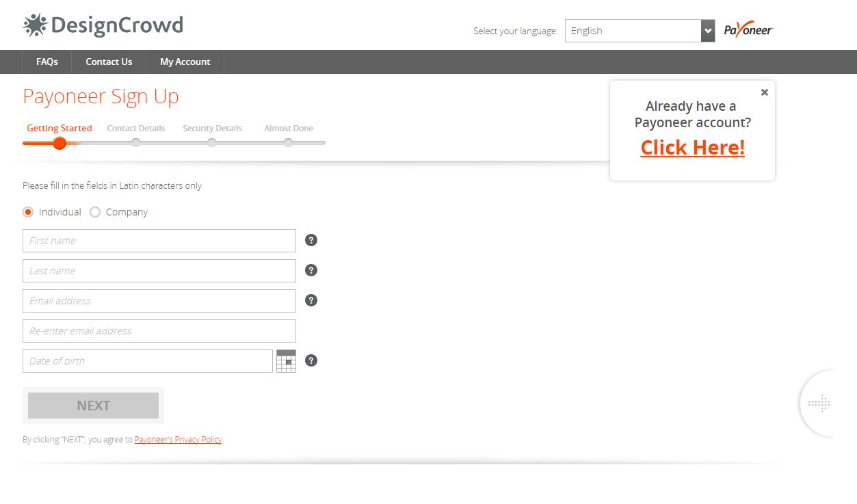Viewport: 857px width, 504px height.
Task: Click the DesignCrowd logo
Action: [x=103, y=25]
